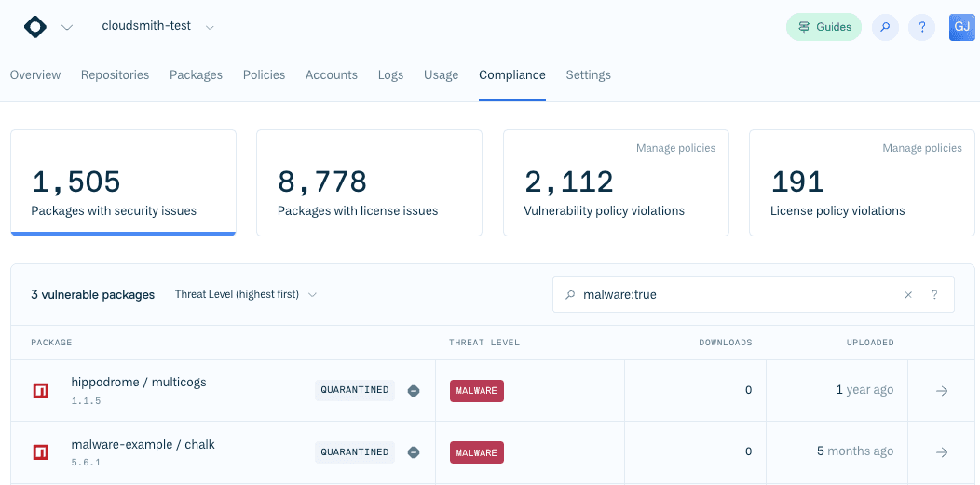Click QUARANTINED badge on chalk row
Image resolution: width=980 pixels, height=485 pixels.
pyautogui.click(x=355, y=451)
